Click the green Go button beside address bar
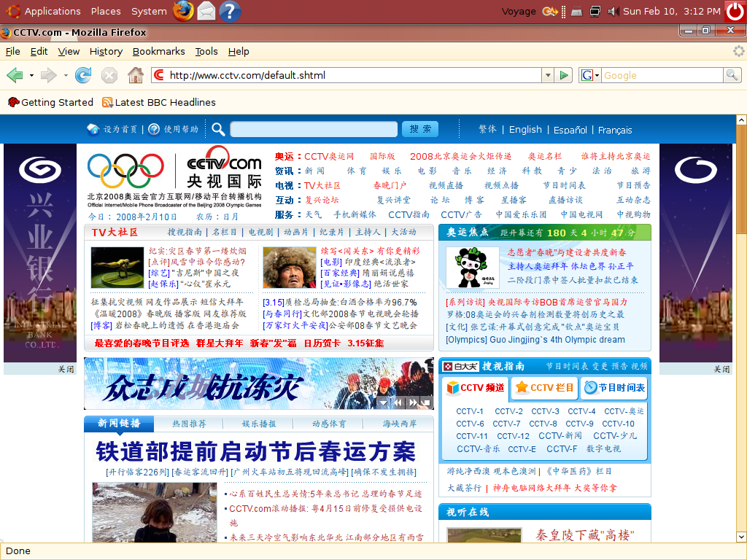The image size is (747, 560). point(564,75)
